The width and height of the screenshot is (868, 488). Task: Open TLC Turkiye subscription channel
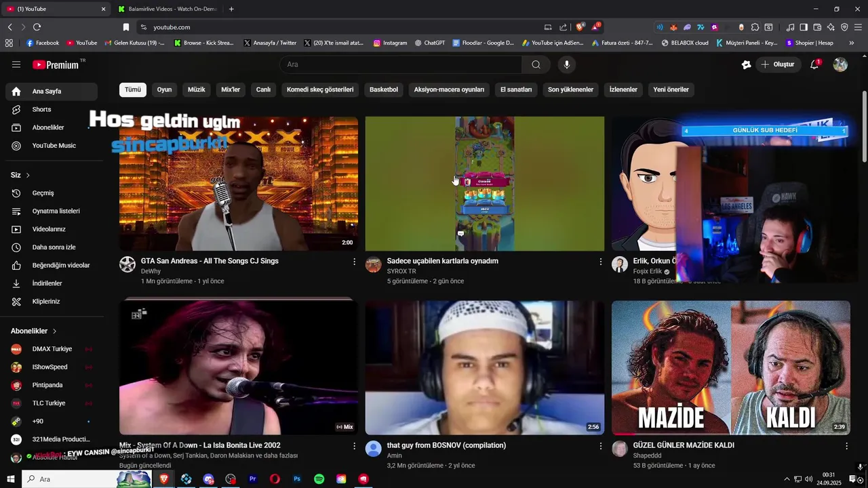(x=52, y=403)
